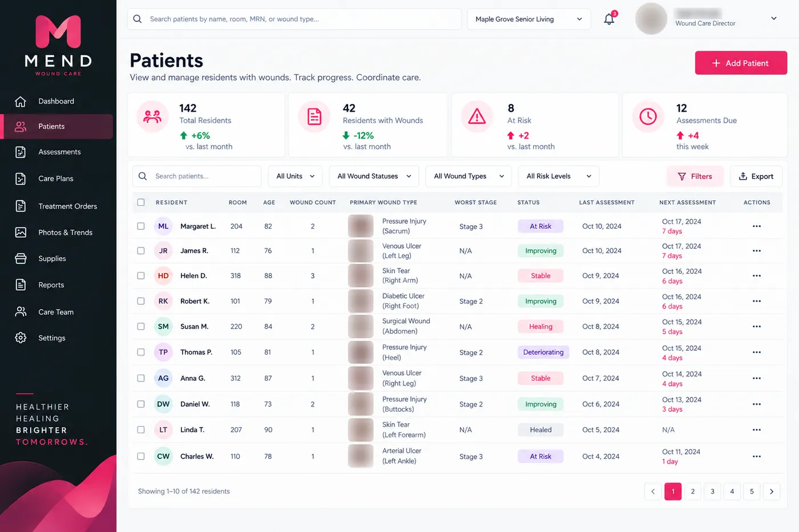799x532 pixels.
Task: Jump to page 5 of residents
Action: pos(752,492)
